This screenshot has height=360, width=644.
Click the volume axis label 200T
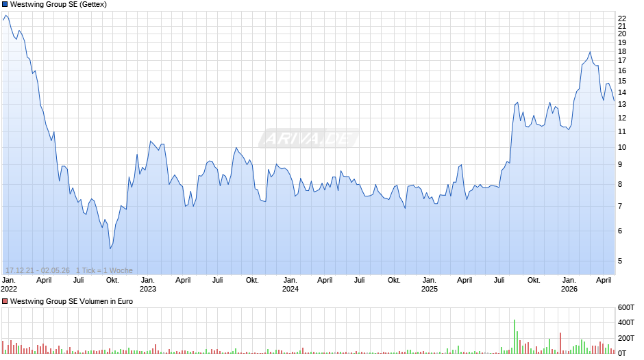tap(626, 338)
